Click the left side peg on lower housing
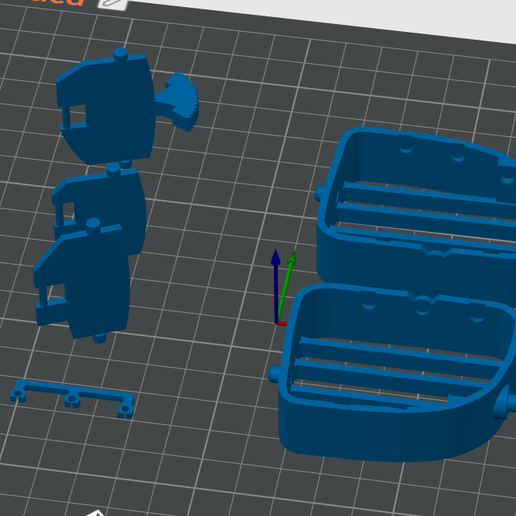 [x=274, y=373]
